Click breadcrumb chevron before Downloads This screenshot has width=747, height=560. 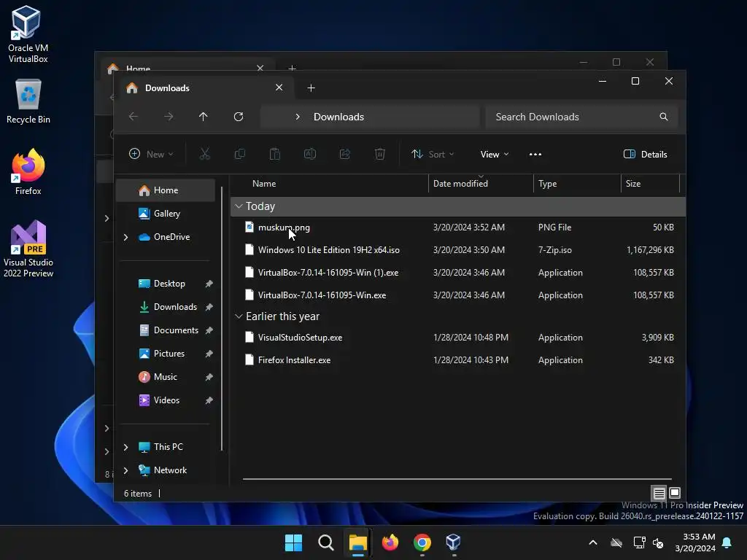click(298, 117)
